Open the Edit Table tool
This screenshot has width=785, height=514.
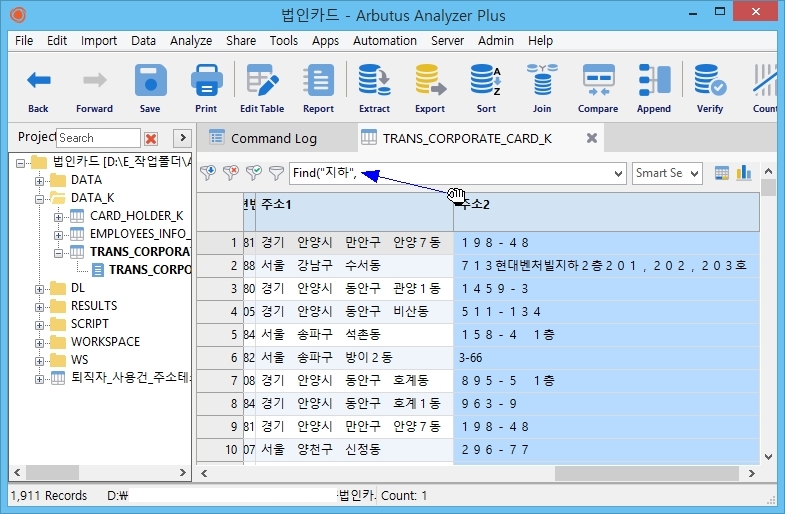click(x=262, y=80)
